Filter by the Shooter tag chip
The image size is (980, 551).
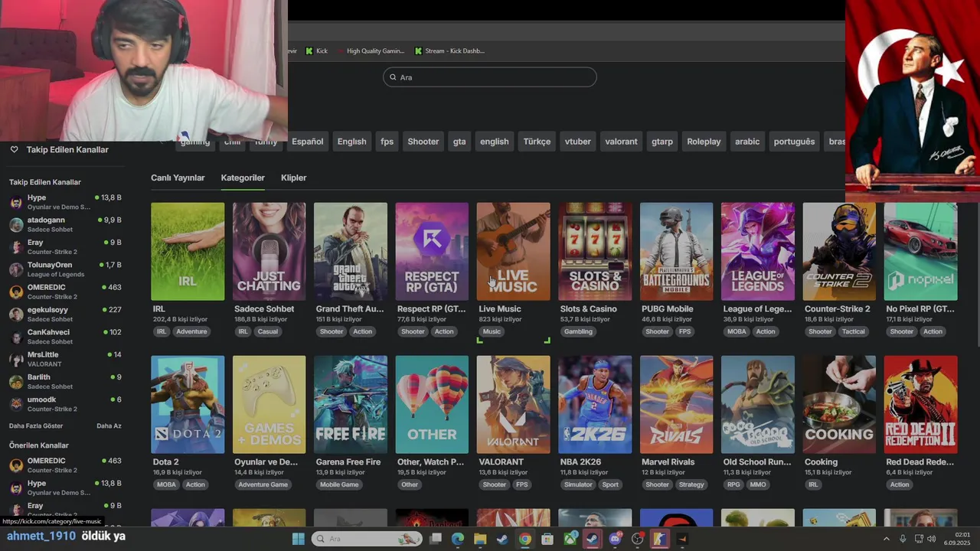coord(423,142)
